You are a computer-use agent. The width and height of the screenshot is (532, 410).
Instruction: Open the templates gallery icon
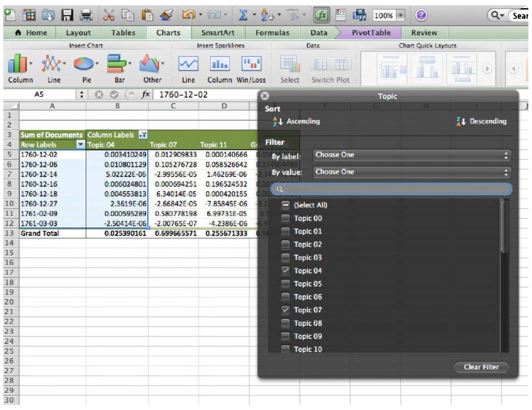[x=29, y=15]
